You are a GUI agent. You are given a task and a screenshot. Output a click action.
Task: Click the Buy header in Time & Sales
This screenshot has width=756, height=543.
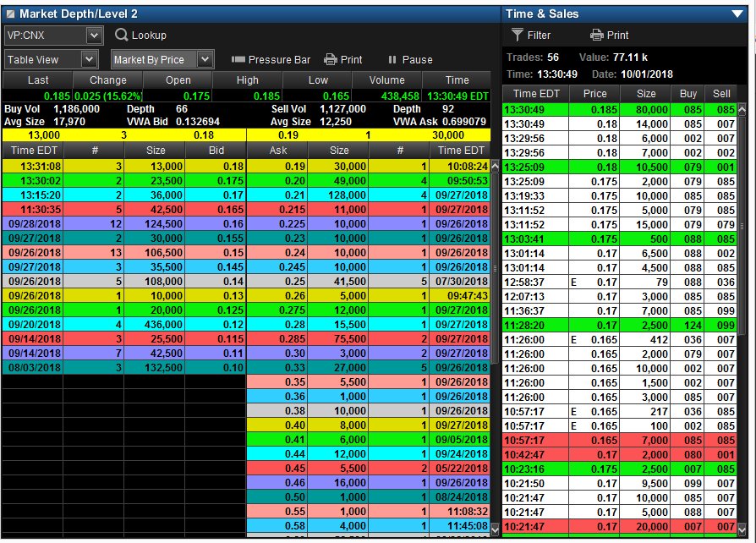click(688, 94)
